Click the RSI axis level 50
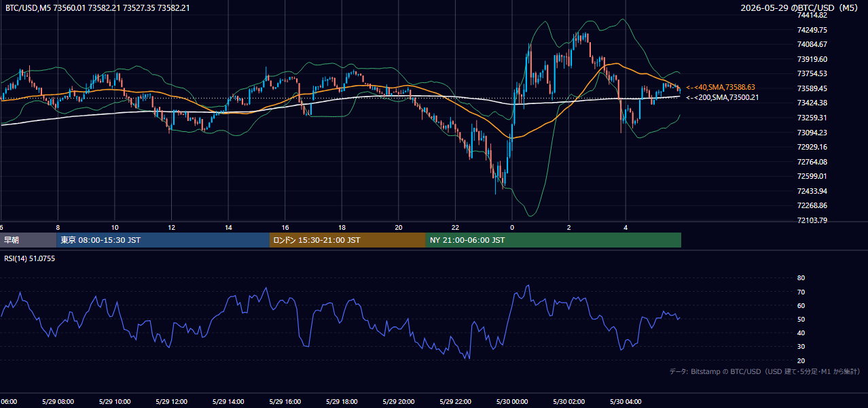This screenshot has width=868, height=408. (x=801, y=319)
